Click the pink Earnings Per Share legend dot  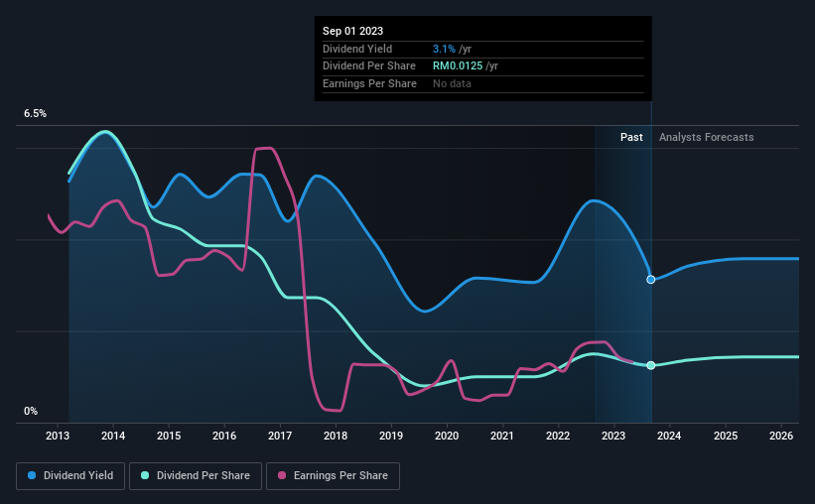click(x=282, y=475)
